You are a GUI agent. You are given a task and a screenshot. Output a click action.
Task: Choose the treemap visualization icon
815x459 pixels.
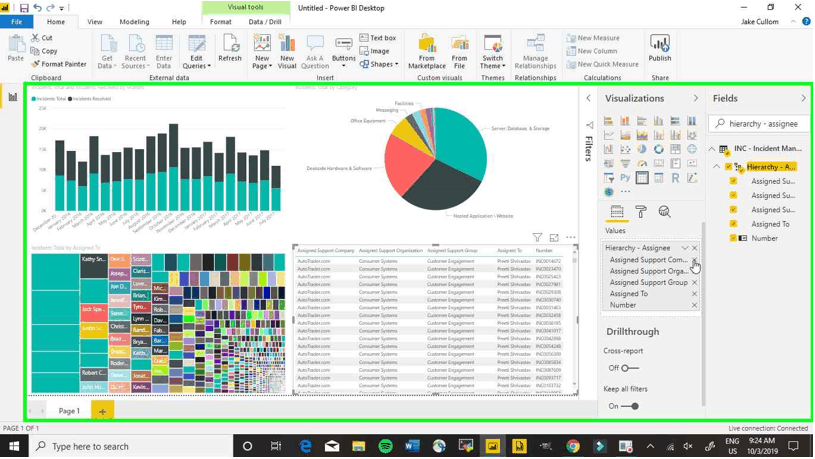click(675, 149)
